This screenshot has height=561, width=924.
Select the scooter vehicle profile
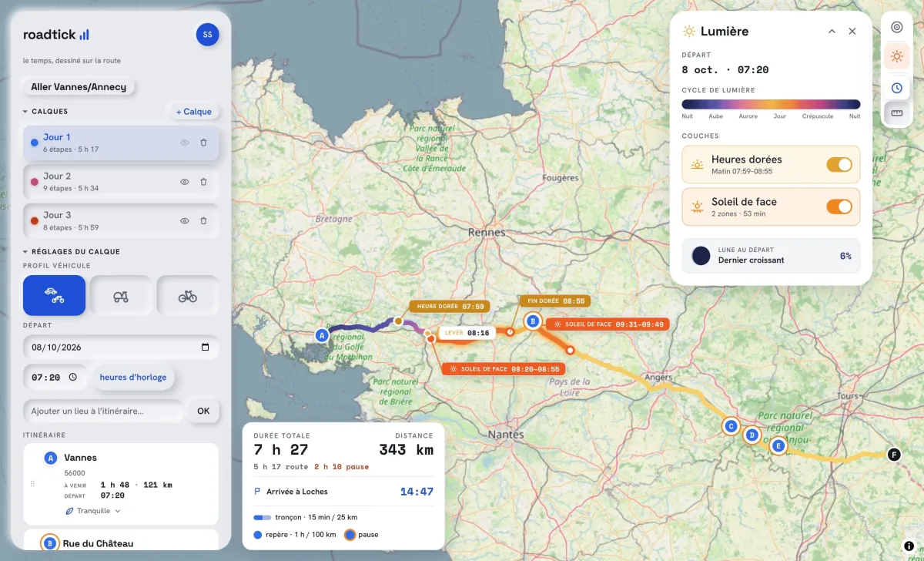[x=121, y=295]
